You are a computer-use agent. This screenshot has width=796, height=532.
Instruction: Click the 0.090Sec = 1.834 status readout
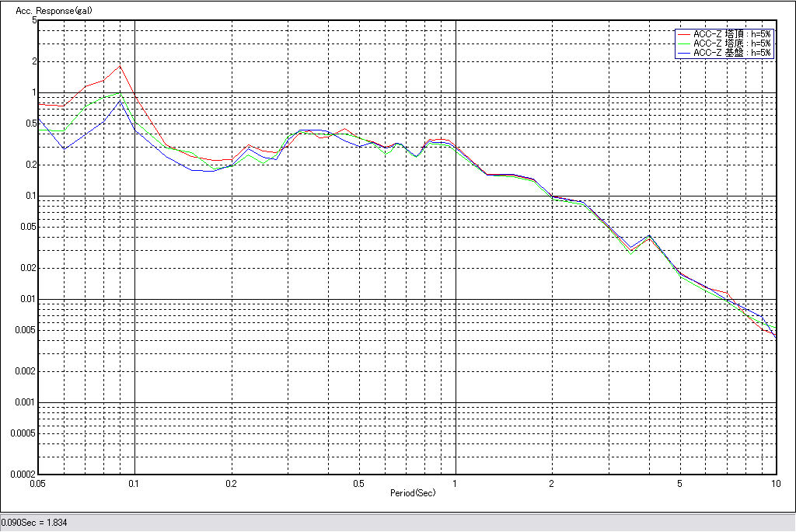(34, 523)
